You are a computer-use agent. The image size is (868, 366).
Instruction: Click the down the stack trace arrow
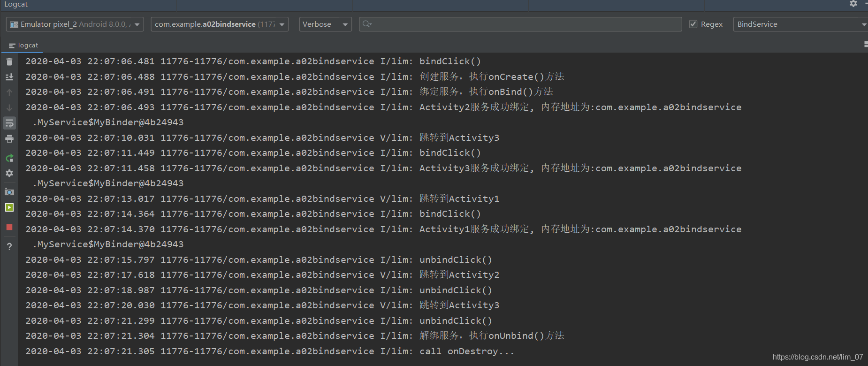pos(9,108)
